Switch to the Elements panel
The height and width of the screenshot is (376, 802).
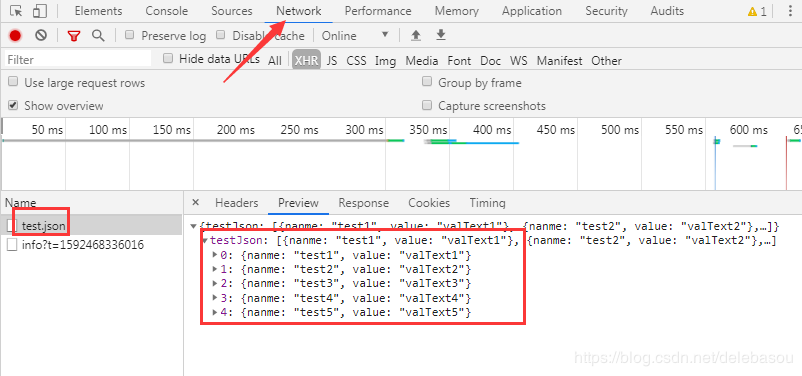pyautogui.click(x=98, y=11)
